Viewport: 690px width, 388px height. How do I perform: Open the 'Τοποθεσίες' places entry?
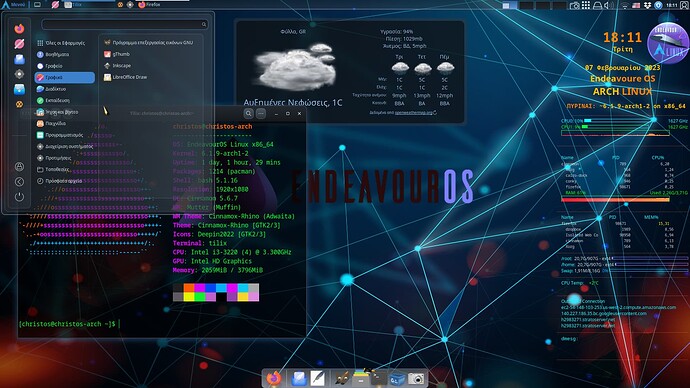(64, 169)
